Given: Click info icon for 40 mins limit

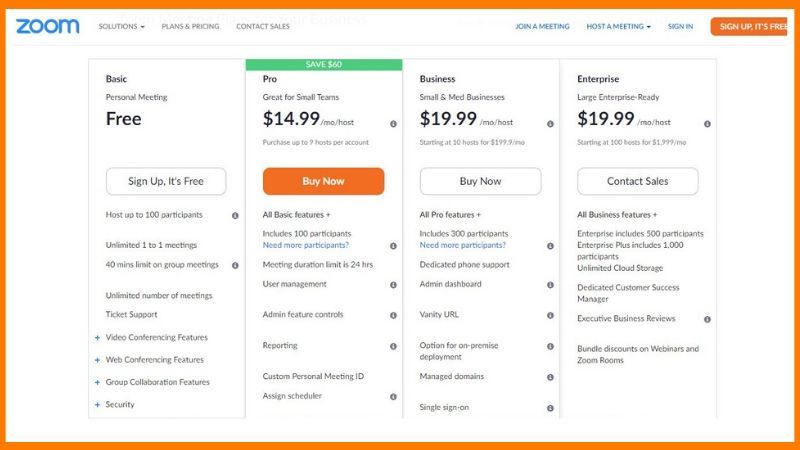Looking at the screenshot, I should pos(235,265).
